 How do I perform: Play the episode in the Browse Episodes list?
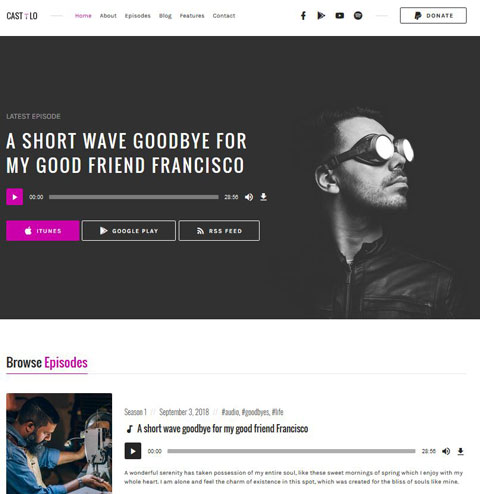coord(133,451)
